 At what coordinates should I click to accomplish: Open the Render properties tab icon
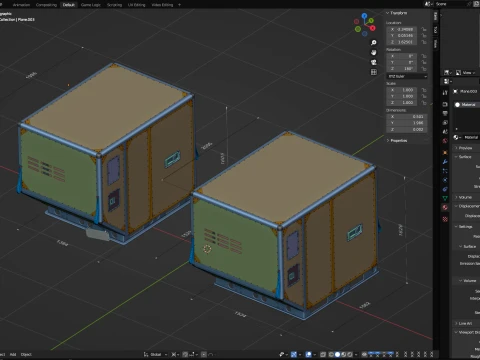pos(445,104)
